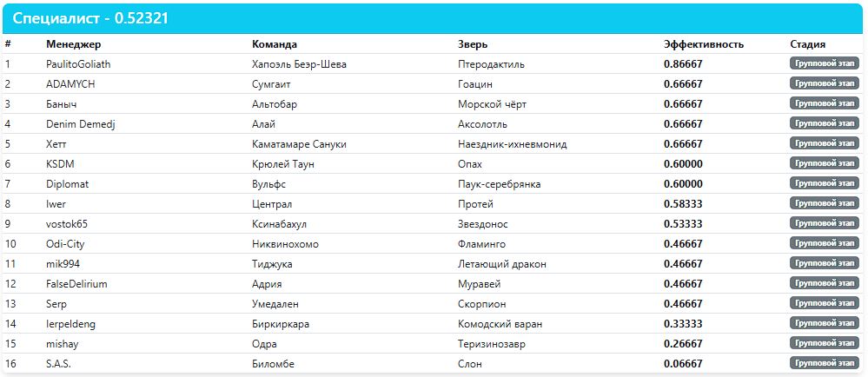Open the ADAMYCH manager profile
The width and height of the screenshot is (868, 377).
click(x=70, y=84)
